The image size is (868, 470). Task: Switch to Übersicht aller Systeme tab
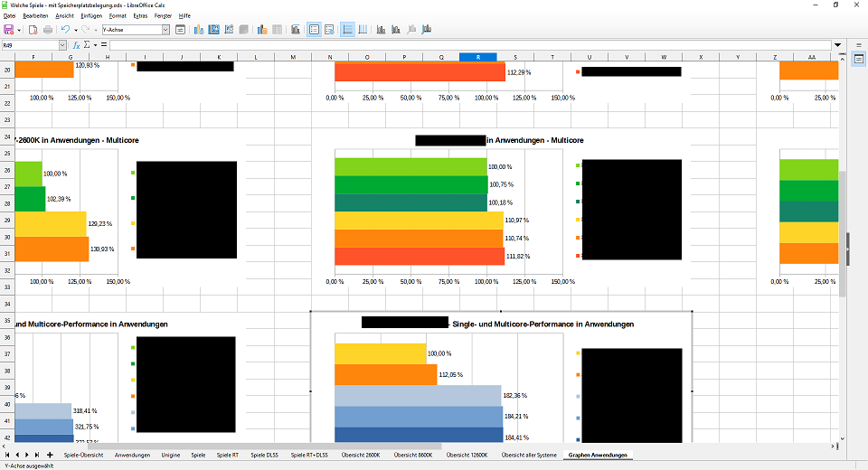tap(529, 455)
